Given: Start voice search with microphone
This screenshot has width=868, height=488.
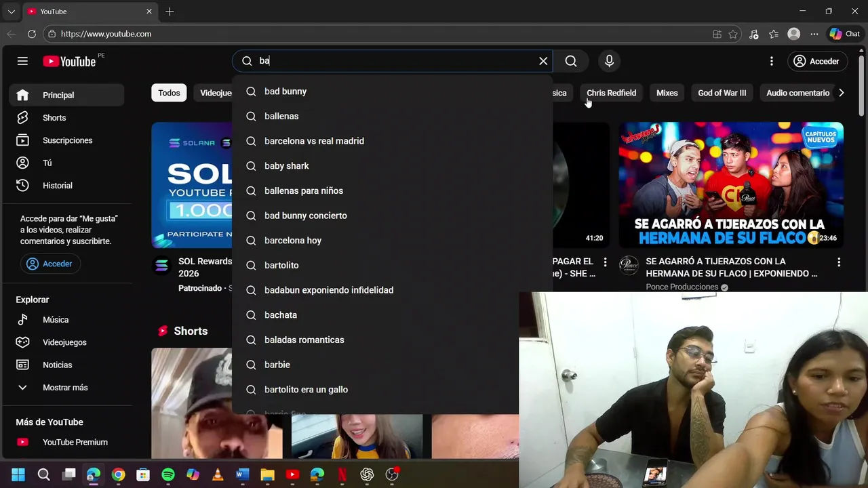Looking at the screenshot, I should pyautogui.click(x=609, y=61).
